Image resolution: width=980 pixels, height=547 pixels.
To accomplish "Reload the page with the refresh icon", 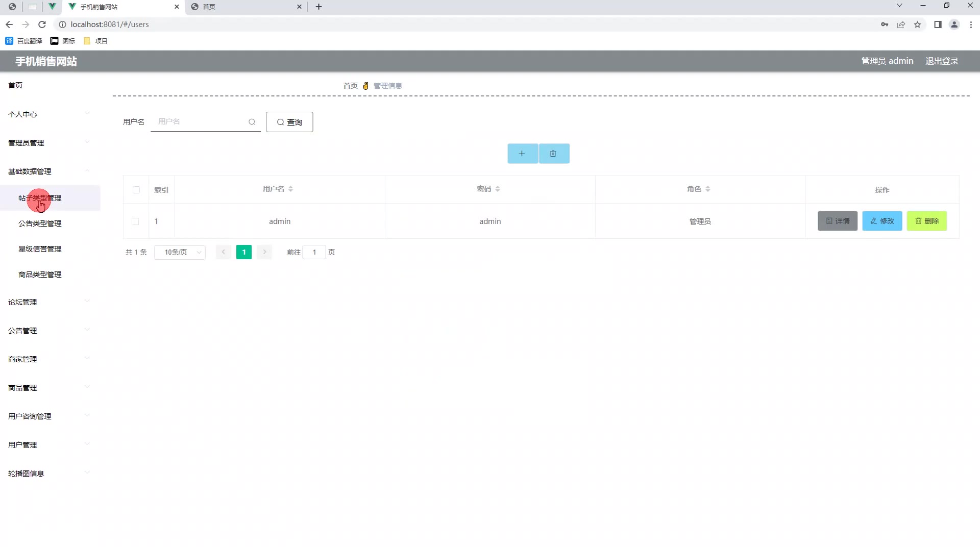I will tap(42, 24).
